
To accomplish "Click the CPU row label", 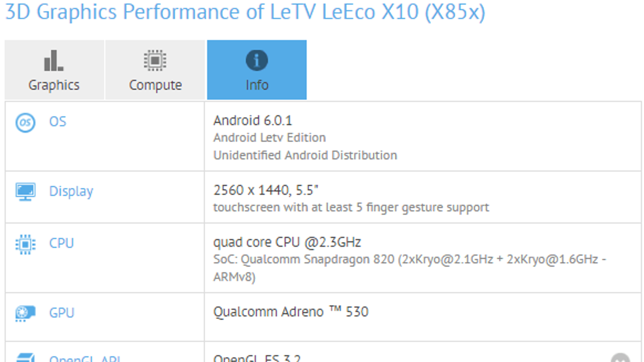I will pos(61,243).
